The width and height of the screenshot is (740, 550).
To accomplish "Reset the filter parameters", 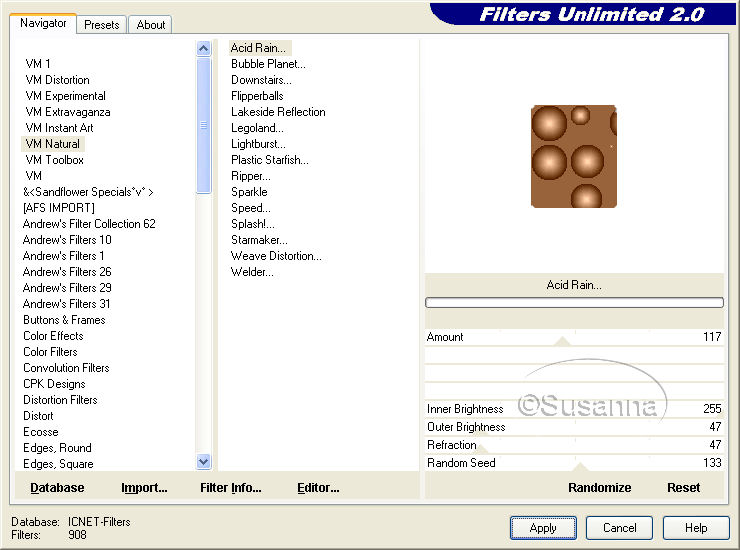I will [x=683, y=488].
